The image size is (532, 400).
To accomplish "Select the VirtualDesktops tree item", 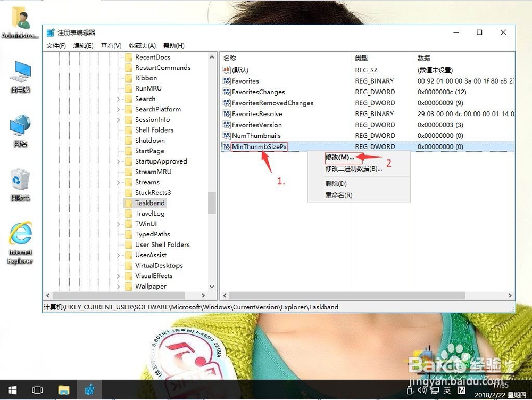I will tap(159, 266).
